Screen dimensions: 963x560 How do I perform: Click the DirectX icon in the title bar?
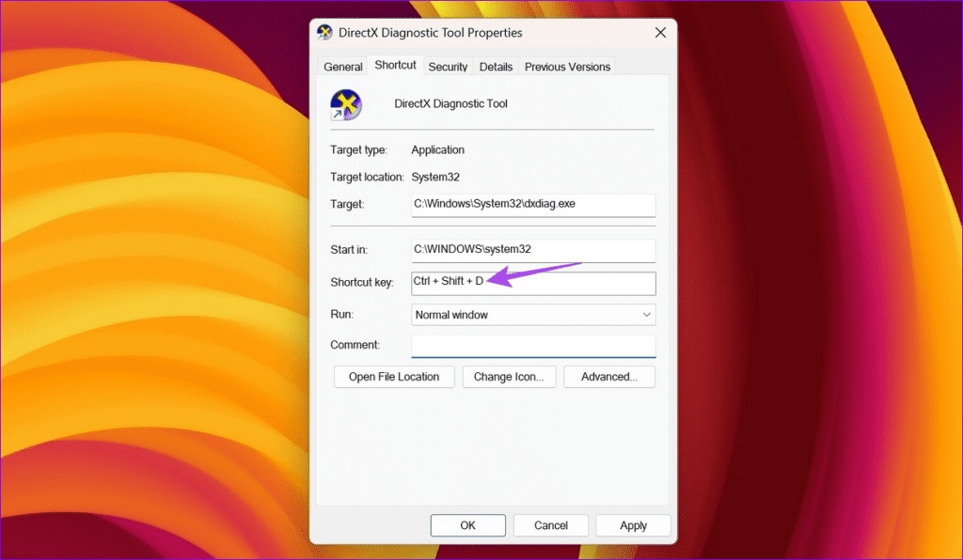click(x=324, y=32)
